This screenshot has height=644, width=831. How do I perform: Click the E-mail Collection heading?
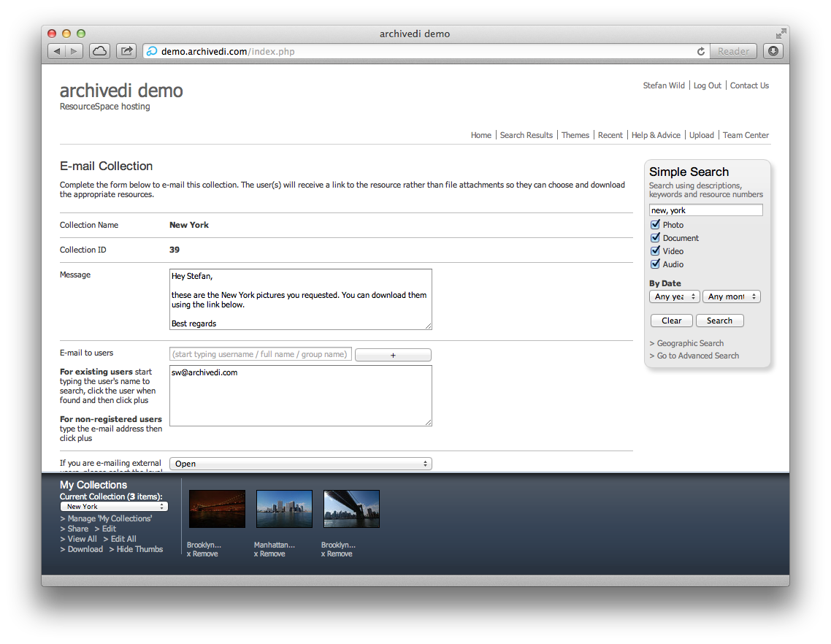[106, 166]
